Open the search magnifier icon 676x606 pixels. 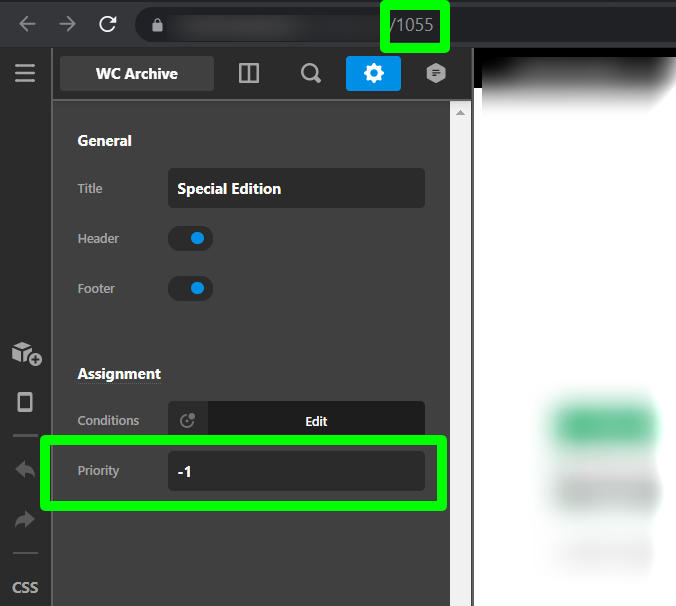click(311, 73)
